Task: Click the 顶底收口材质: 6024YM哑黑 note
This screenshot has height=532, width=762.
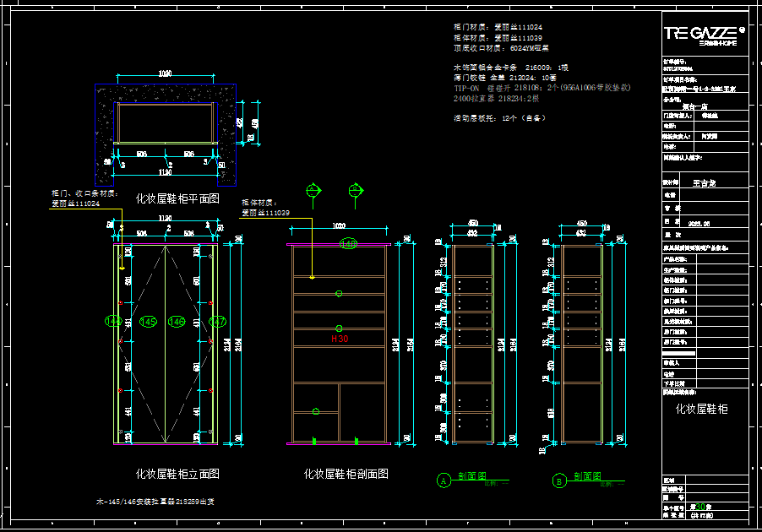Action: (502, 48)
